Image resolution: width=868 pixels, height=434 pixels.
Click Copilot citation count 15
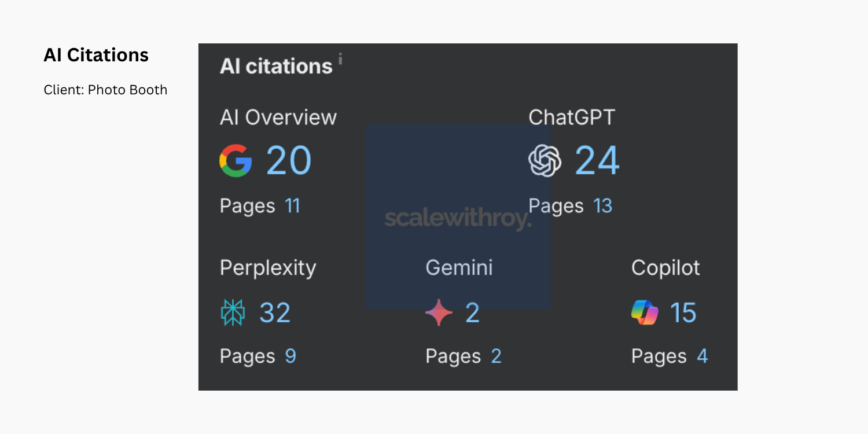pyautogui.click(x=683, y=313)
